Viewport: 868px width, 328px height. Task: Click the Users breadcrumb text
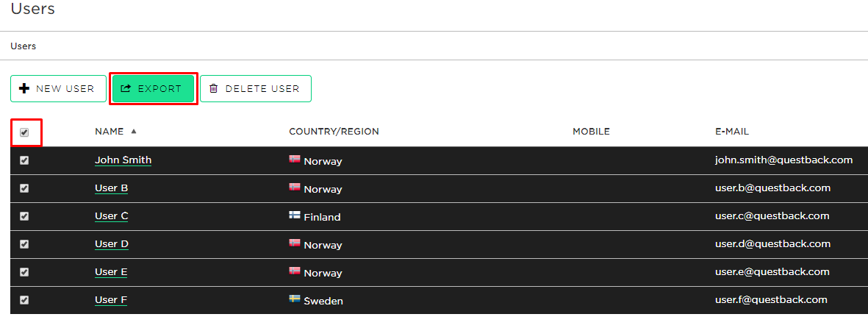(24, 46)
